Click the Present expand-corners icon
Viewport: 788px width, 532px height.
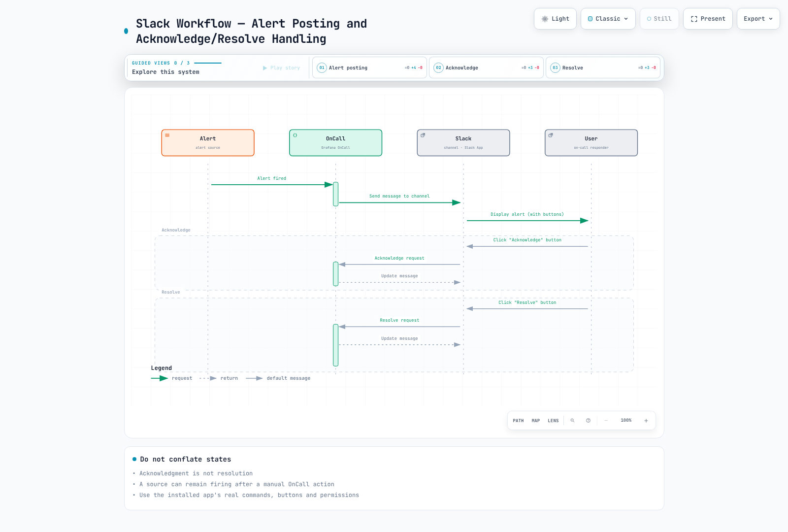694,19
